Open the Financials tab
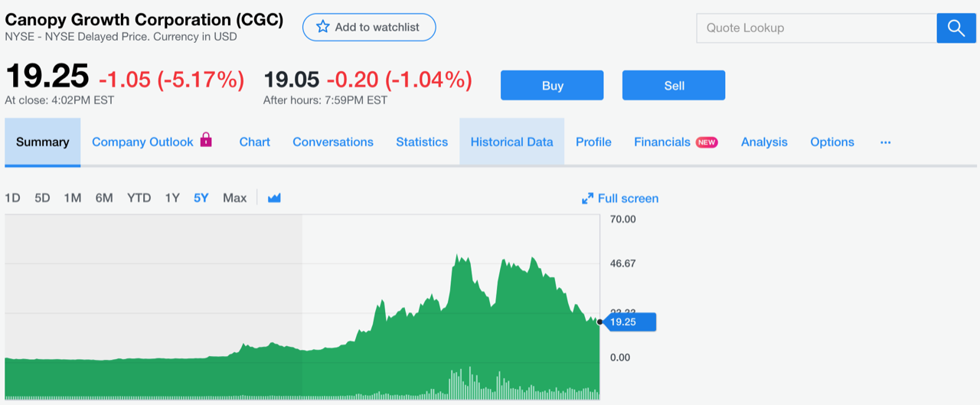Screen dimensions: 980x405 [662, 142]
